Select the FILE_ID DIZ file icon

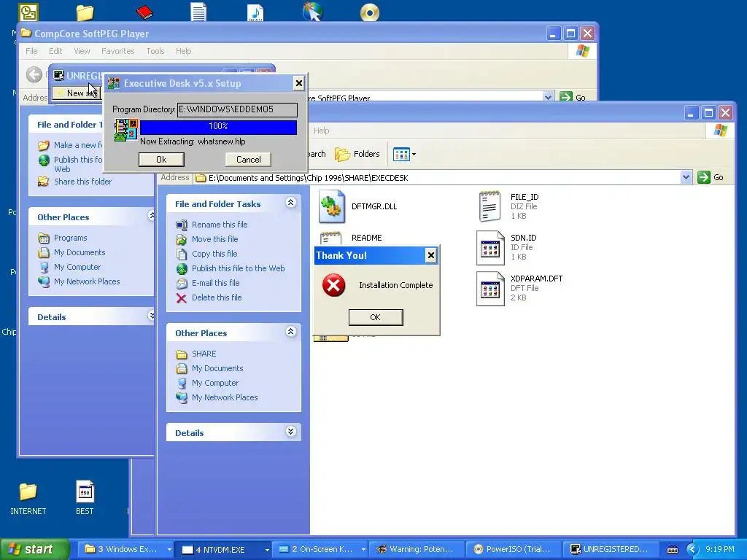pos(490,206)
